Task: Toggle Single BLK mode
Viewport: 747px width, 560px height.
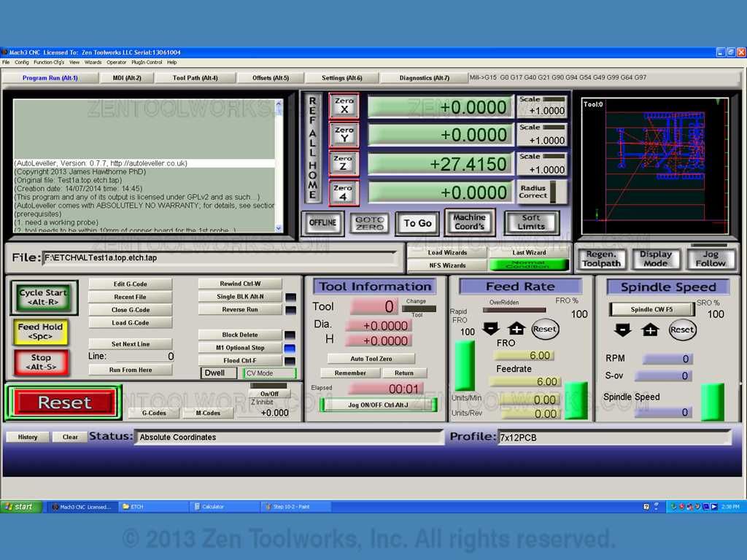Action: click(240, 296)
